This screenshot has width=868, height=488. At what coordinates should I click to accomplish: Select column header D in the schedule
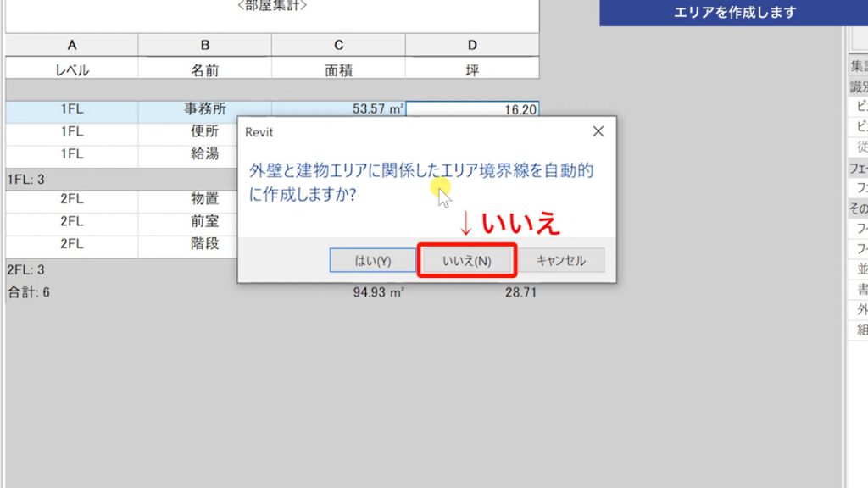pos(472,45)
